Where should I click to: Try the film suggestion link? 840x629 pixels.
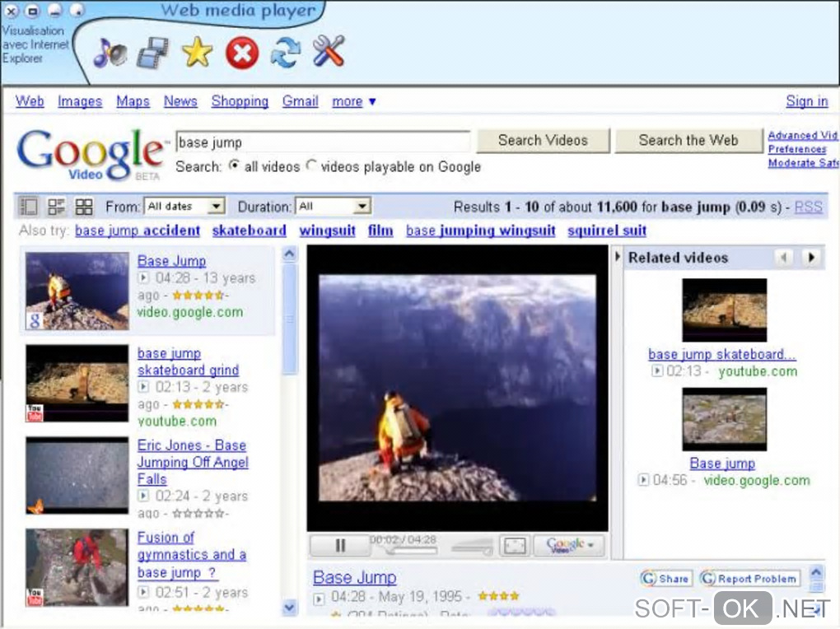click(380, 231)
